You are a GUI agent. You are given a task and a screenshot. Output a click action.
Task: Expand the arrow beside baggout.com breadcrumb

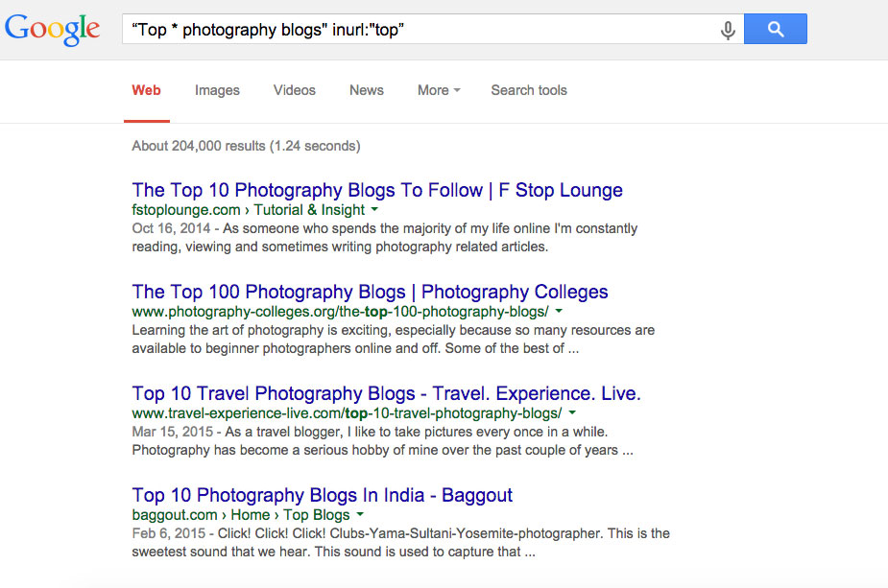click(x=360, y=515)
